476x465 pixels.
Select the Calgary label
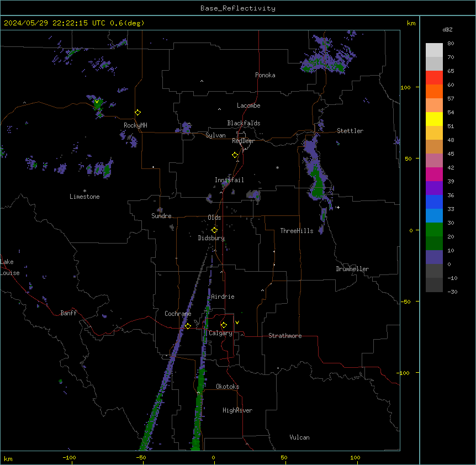pyautogui.click(x=220, y=333)
